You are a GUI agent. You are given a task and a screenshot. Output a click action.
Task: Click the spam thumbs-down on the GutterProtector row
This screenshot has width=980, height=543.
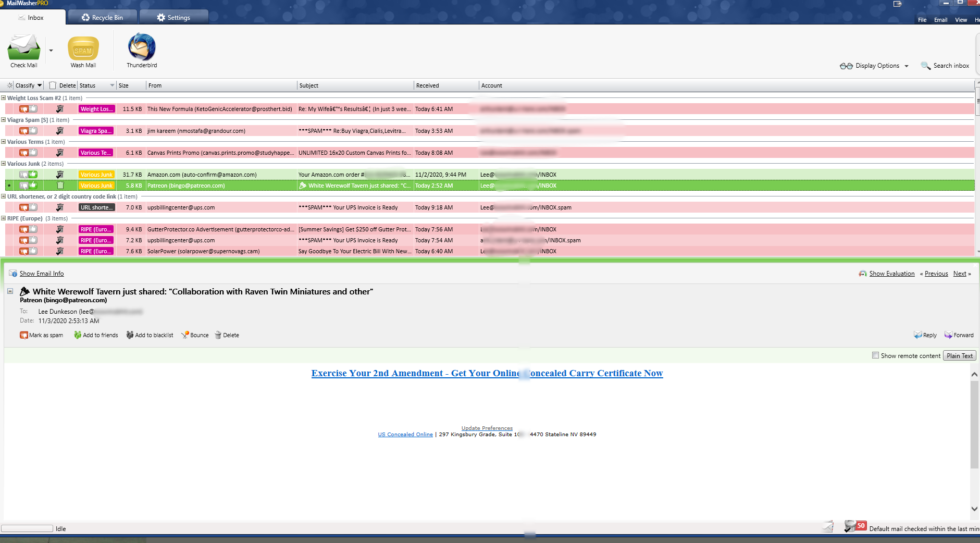coord(24,229)
